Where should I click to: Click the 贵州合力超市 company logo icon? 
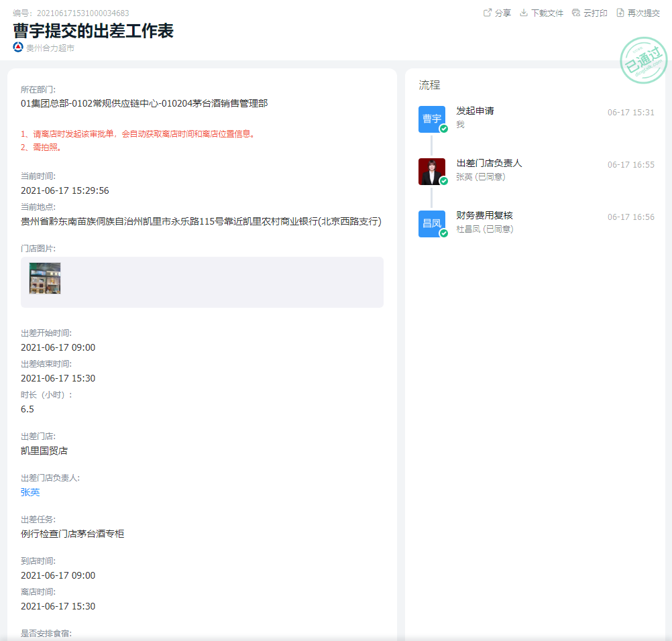pos(18,48)
